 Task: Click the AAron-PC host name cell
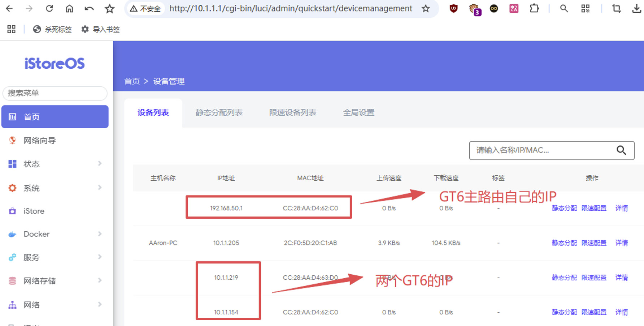pyautogui.click(x=163, y=243)
